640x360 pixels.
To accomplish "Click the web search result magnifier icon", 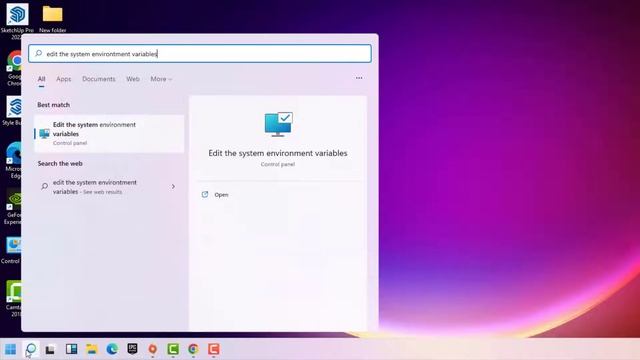I will coord(44,187).
